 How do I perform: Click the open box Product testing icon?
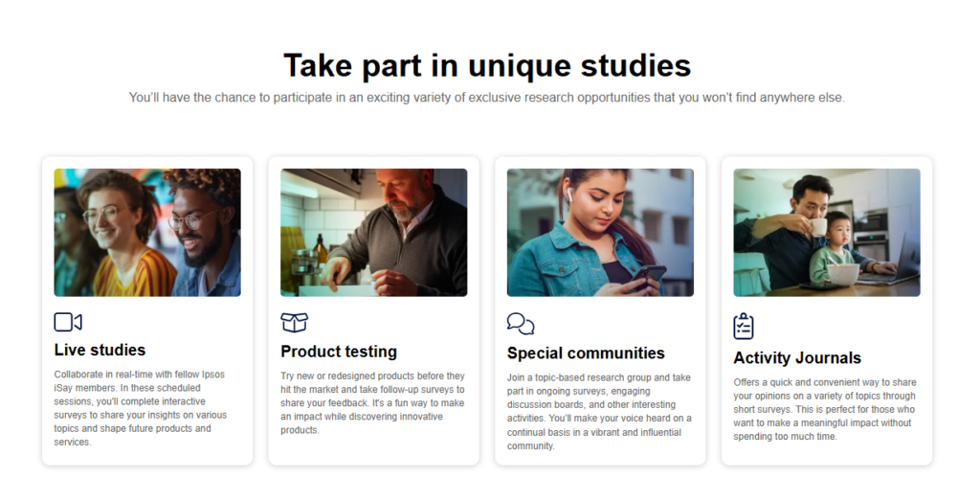[294, 322]
